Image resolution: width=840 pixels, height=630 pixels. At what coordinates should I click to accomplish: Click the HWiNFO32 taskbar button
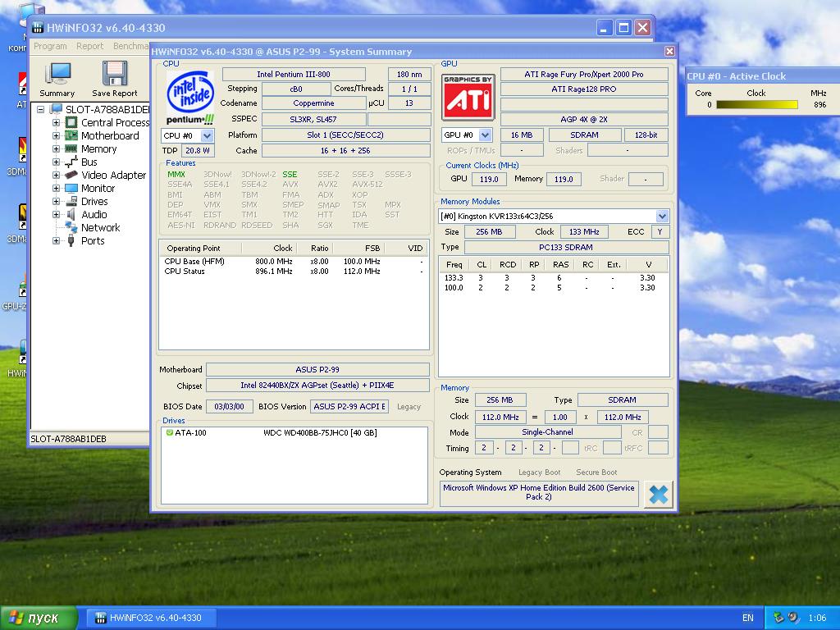pos(148,618)
